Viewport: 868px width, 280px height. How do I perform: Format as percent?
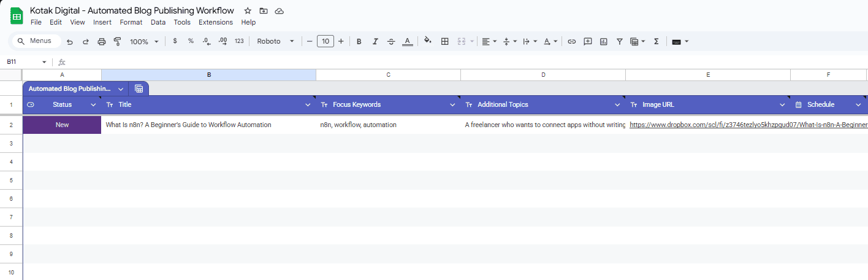pyautogui.click(x=191, y=41)
